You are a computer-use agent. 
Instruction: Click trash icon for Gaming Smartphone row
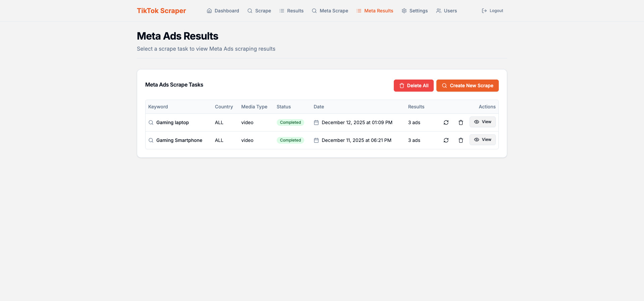(461, 140)
